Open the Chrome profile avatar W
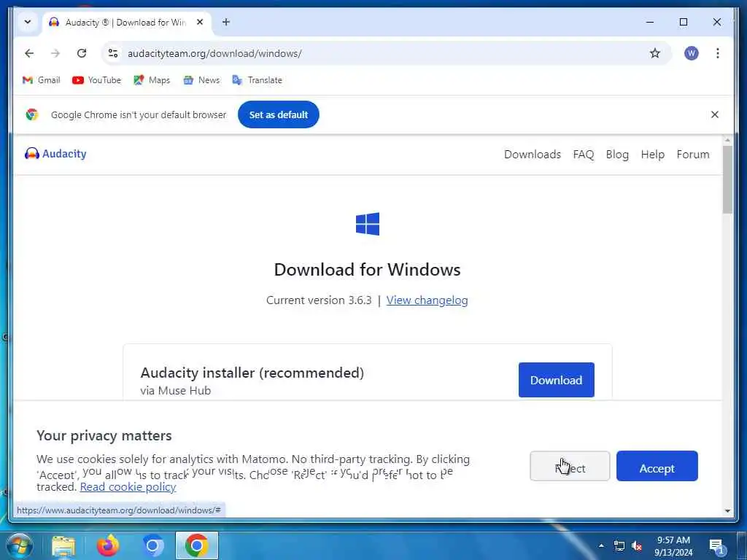This screenshot has width=747, height=560. [x=692, y=53]
